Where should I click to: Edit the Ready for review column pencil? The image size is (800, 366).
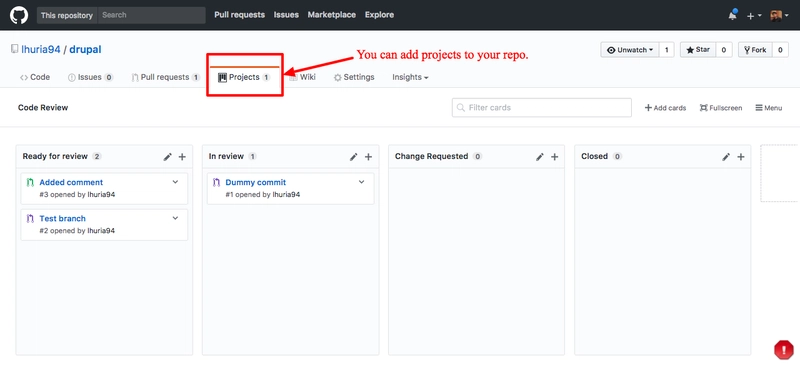(x=167, y=157)
